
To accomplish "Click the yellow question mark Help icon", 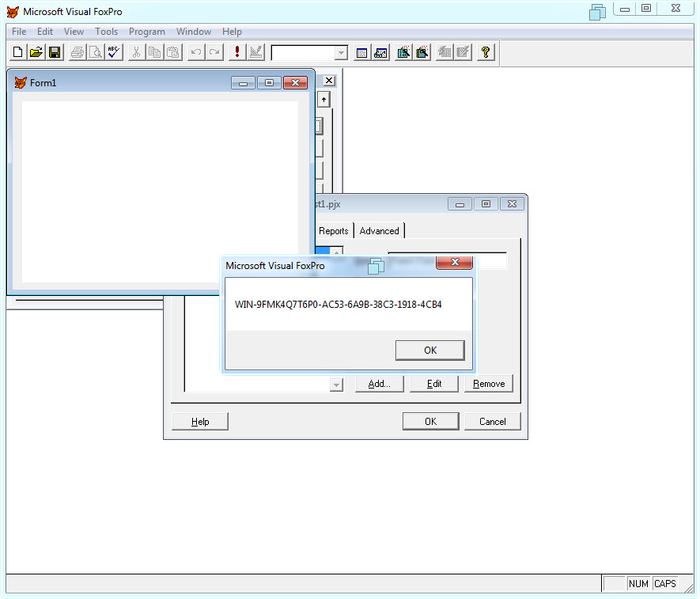I will 486,52.
